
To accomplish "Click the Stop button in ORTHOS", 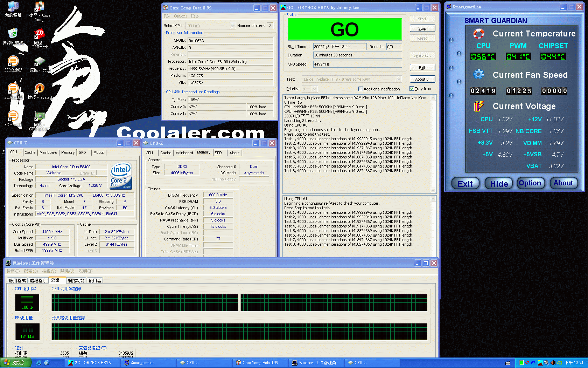I will click(x=422, y=28).
